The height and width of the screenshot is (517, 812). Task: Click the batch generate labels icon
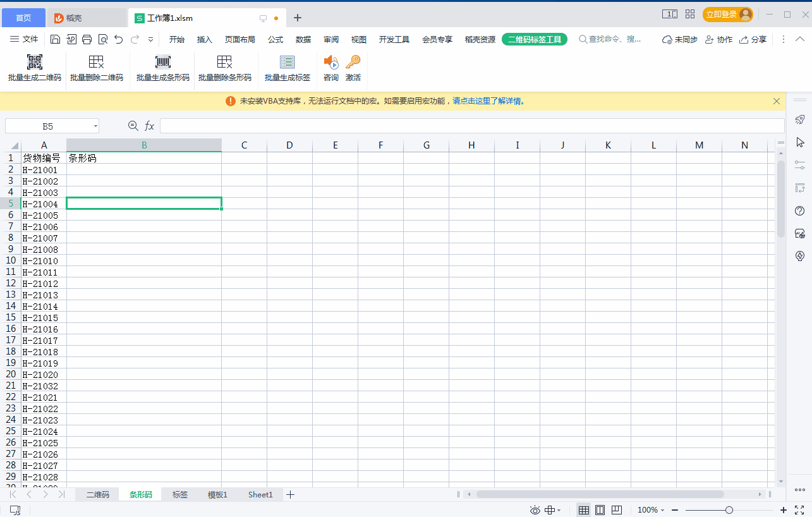(x=288, y=62)
